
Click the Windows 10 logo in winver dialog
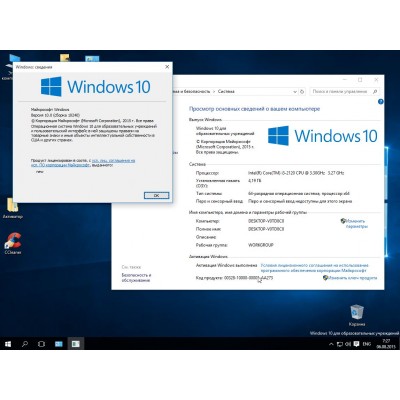click(96, 87)
